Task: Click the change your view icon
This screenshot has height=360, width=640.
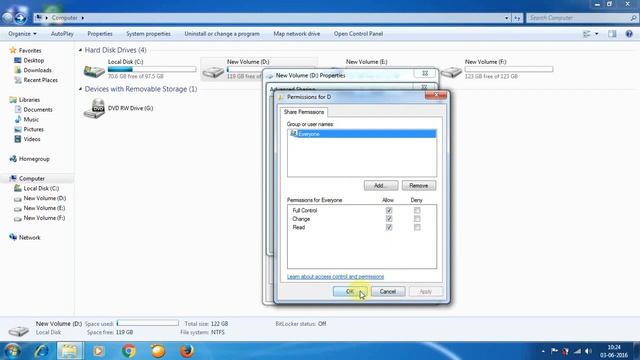Action: point(587,34)
